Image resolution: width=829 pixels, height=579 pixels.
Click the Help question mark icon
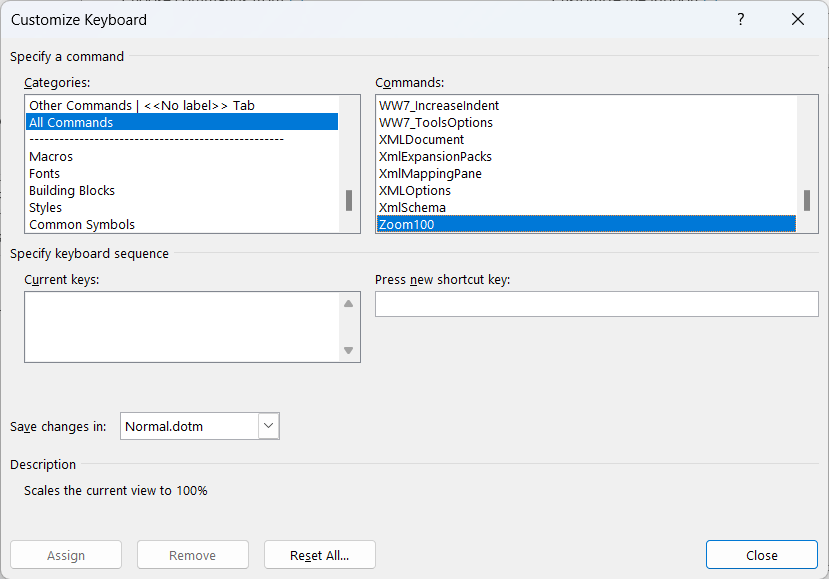(740, 19)
